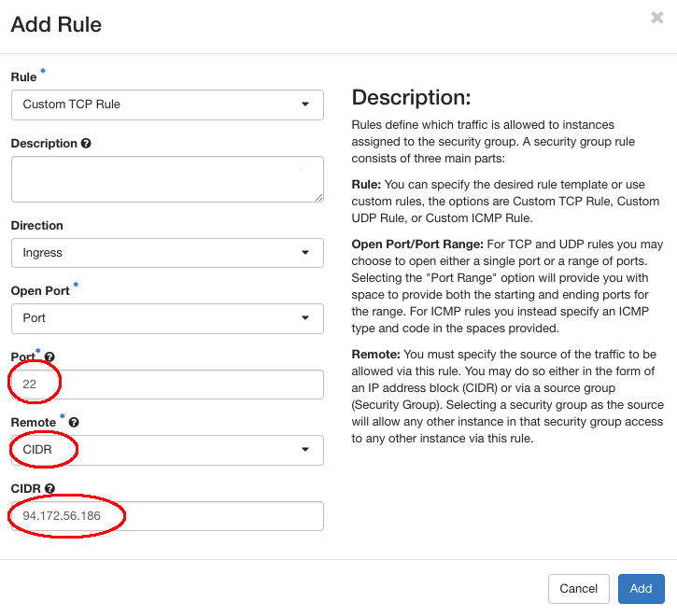Image resolution: width=677 pixels, height=616 pixels.
Task: Open the Rule dropdown showing Custom TCP Rule
Action: click(x=167, y=105)
